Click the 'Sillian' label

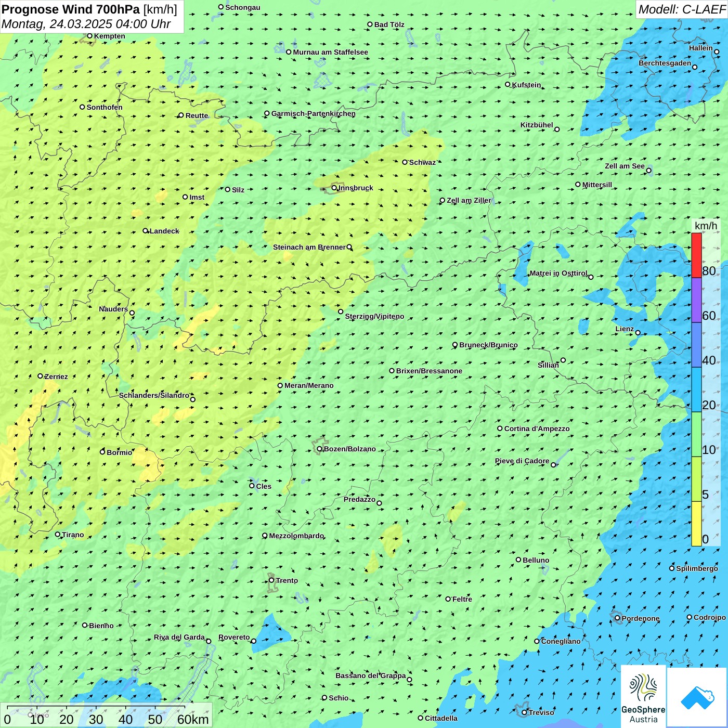click(548, 365)
